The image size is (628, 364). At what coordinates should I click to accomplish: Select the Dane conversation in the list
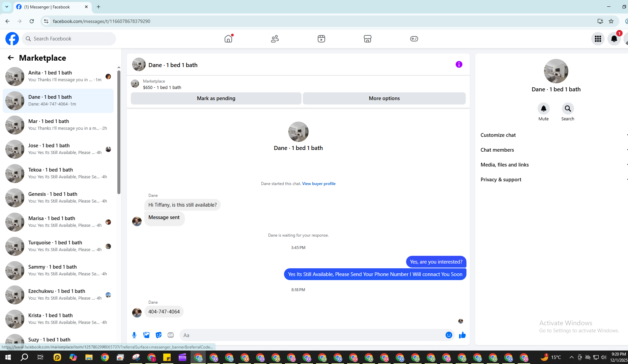[x=58, y=101]
